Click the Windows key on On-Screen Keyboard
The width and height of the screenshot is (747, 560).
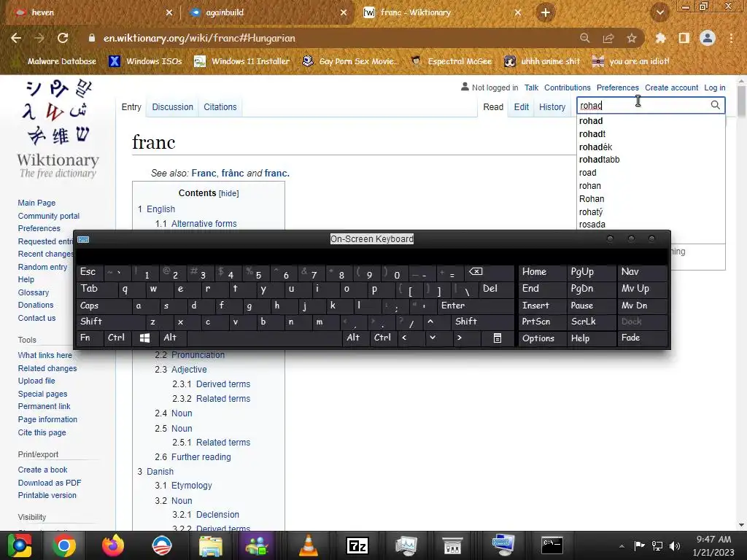click(145, 338)
